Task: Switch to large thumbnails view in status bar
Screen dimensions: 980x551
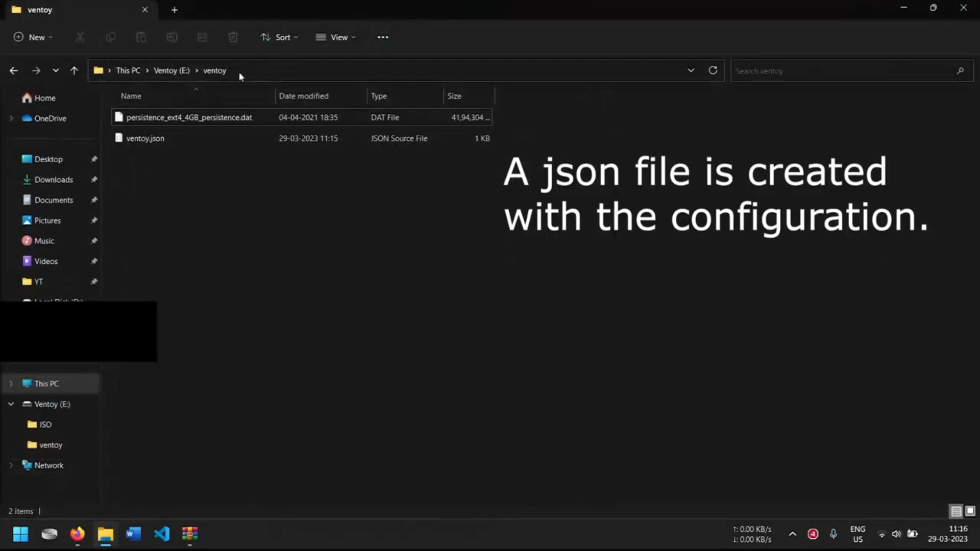Action: (x=969, y=511)
